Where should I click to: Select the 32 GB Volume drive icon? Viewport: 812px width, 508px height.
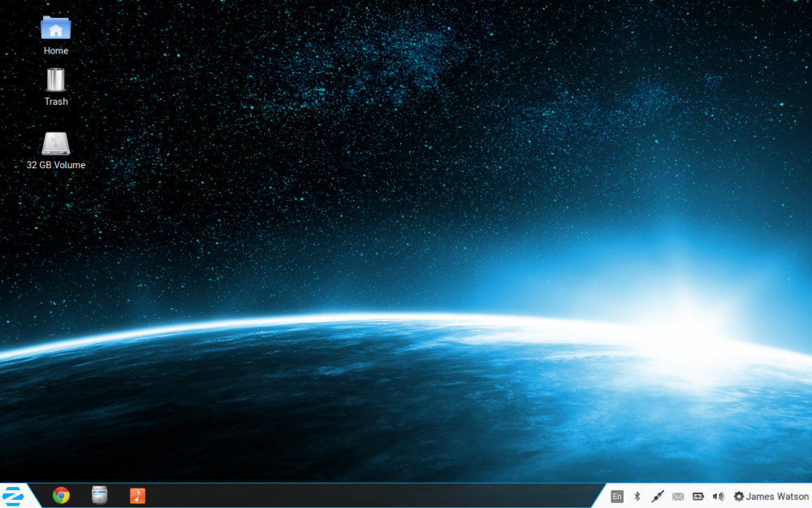pyautogui.click(x=56, y=144)
